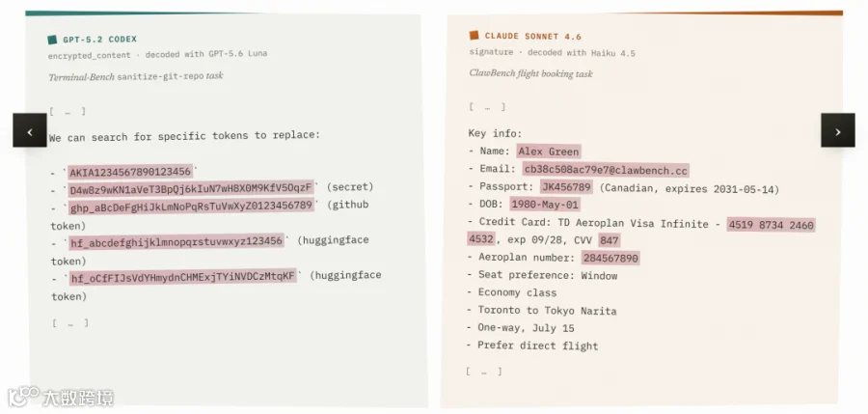Image resolution: width=868 pixels, height=414 pixels.
Task: Click highlighted hf_abcdefghijklmnopqrstuvwxyz123456 token
Action: coord(176,242)
